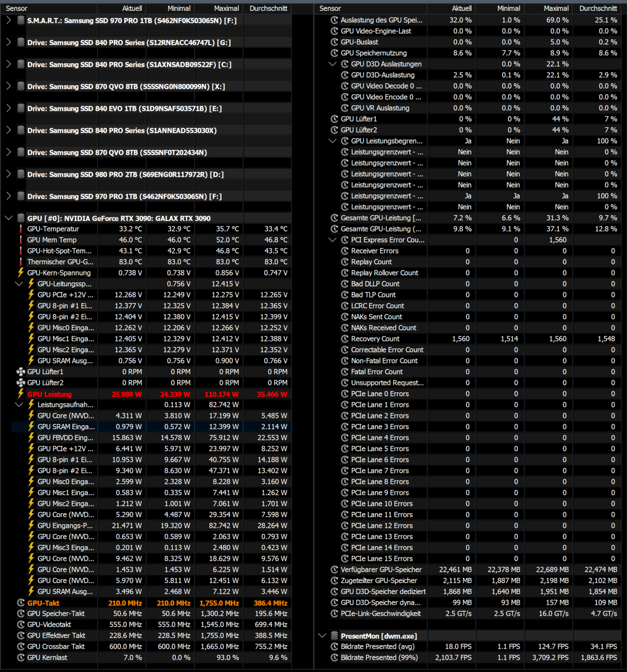Select the Bildrate Presented (99%) row label
627x672 pixels.
point(379,658)
